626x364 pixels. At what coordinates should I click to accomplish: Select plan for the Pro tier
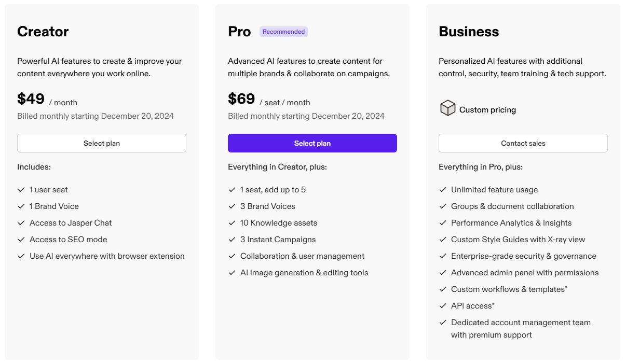pyautogui.click(x=312, y=143)
